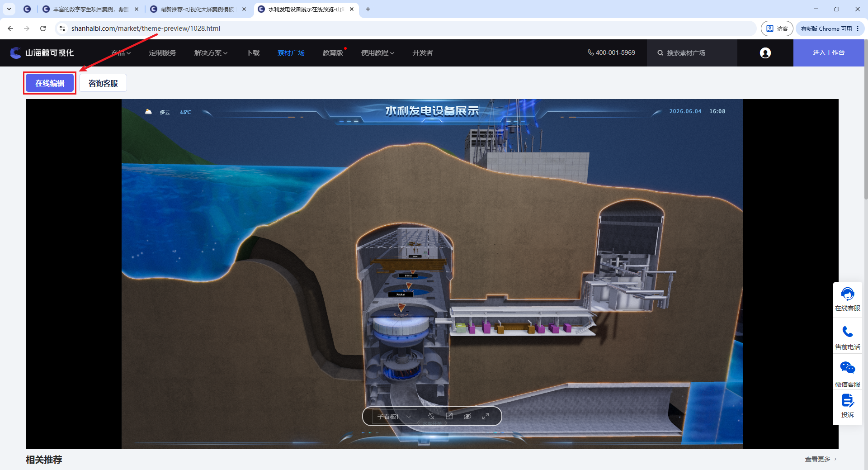
Task: Click the fullscreen expand arrows icon
Action: (x=486, y=416)
